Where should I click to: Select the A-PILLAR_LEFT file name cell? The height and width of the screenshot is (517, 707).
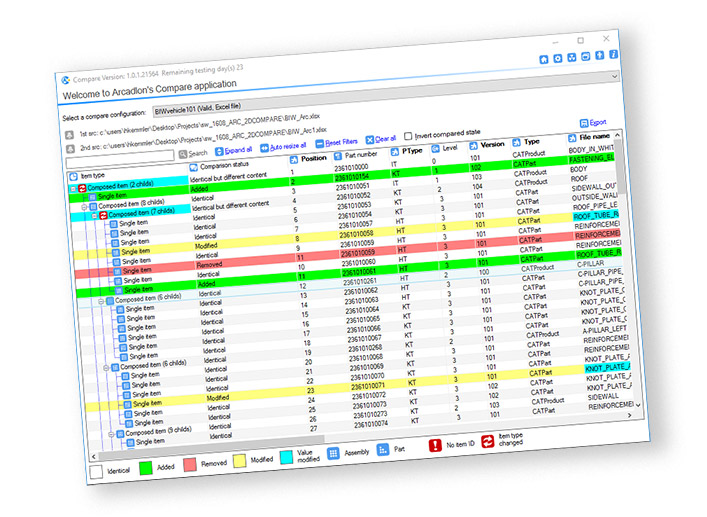[605, 329]
